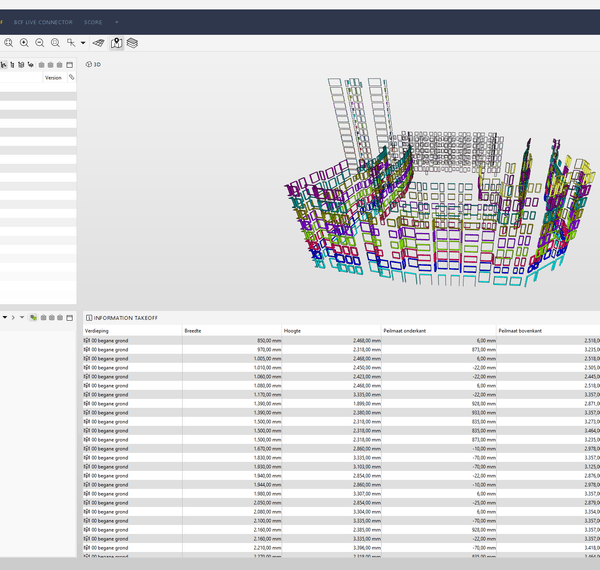
Task: Click the paperclip attachment column icon
Action: (x=71, y=77)
